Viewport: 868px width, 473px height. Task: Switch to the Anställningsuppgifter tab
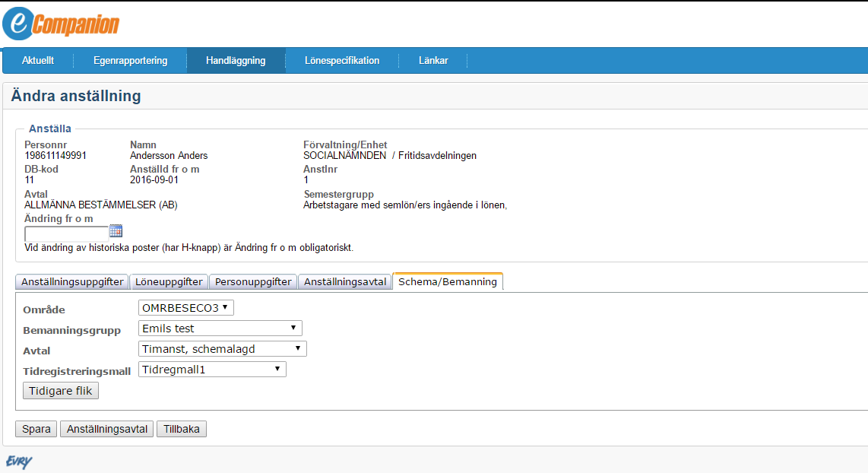tap(72, 281)
